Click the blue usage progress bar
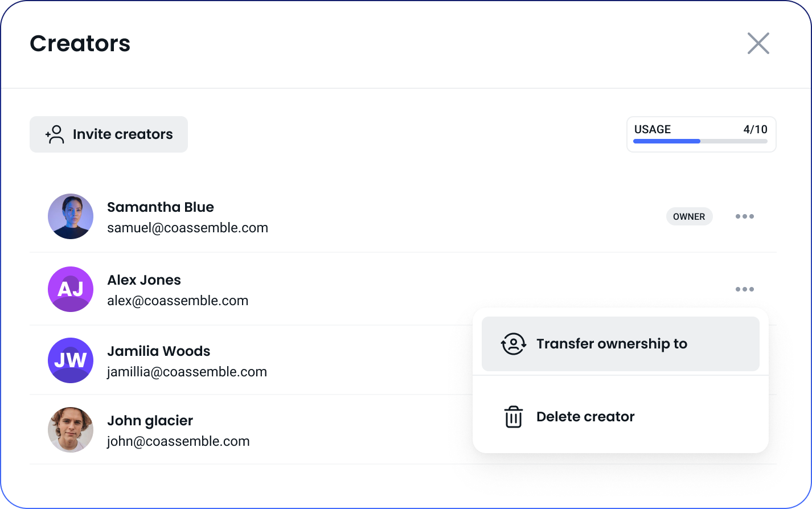 pos(666,141)
